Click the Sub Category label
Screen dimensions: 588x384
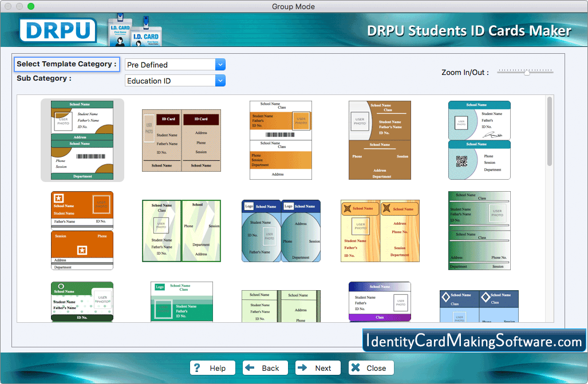point(44,78)
